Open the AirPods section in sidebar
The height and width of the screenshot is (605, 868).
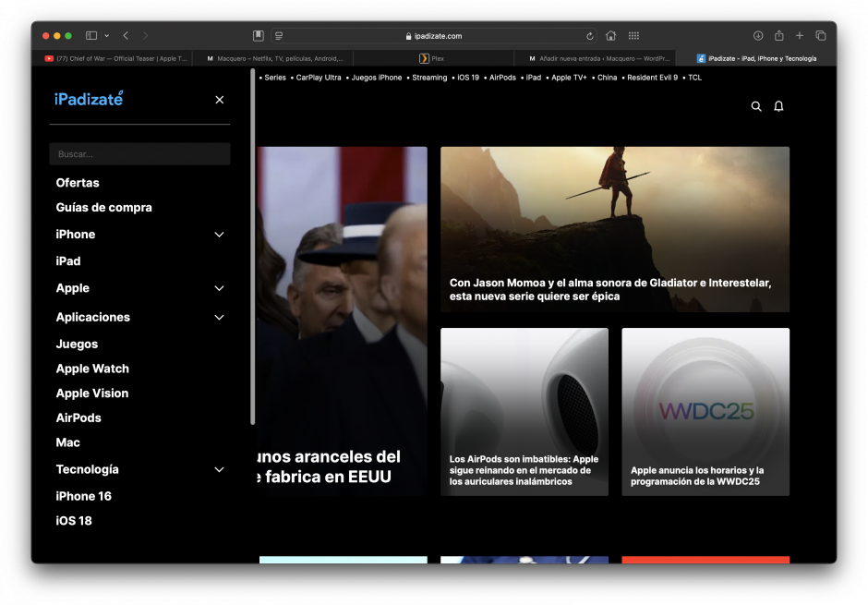point(78,417)
